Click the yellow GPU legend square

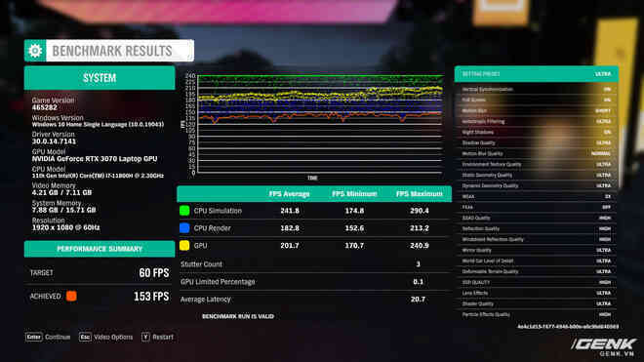pos(184,245)
